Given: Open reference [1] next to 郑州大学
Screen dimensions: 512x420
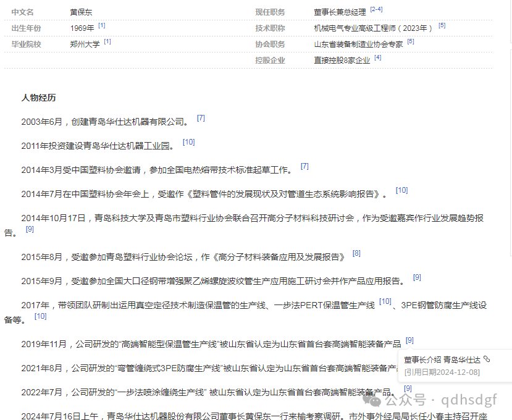Looking at the screenshot, I should (107, 41).
